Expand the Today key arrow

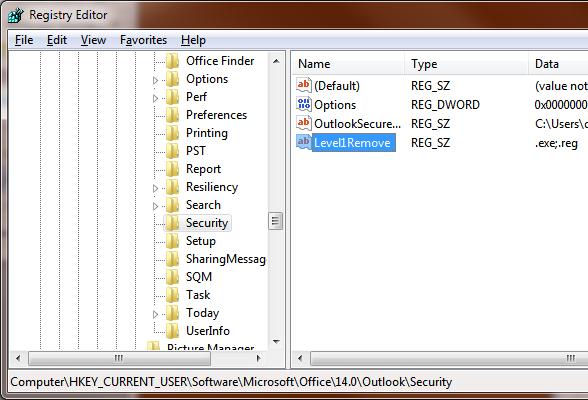pos(156,314)
